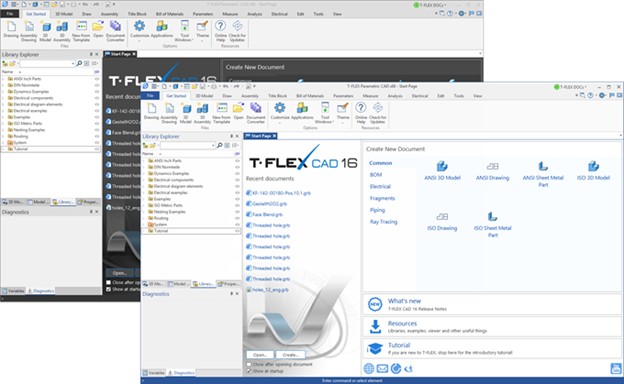The image size is (624, 384).
Task: Switch to the 3D Model ribbon tab
Action: pyautogui.click(x=204, y=96)
